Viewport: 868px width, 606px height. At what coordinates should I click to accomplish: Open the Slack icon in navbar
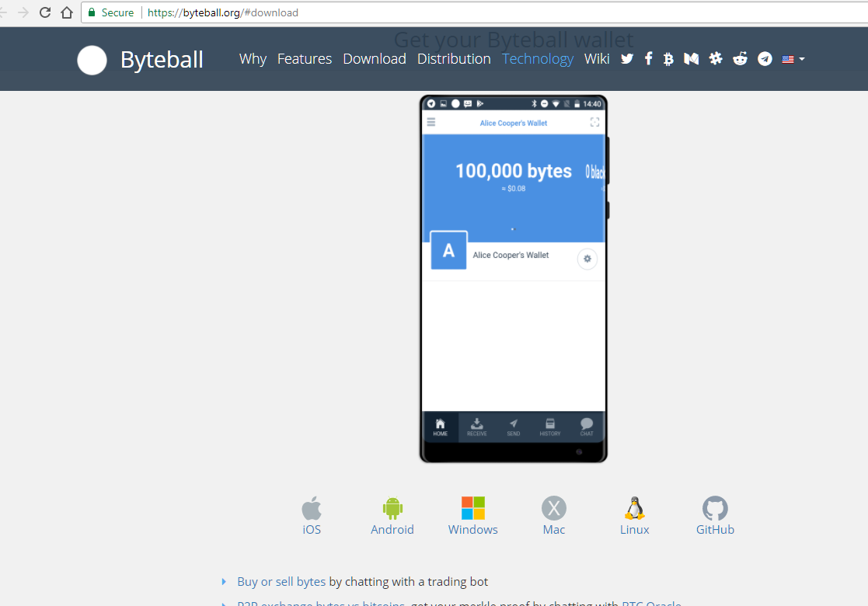(x=716, y=58)
